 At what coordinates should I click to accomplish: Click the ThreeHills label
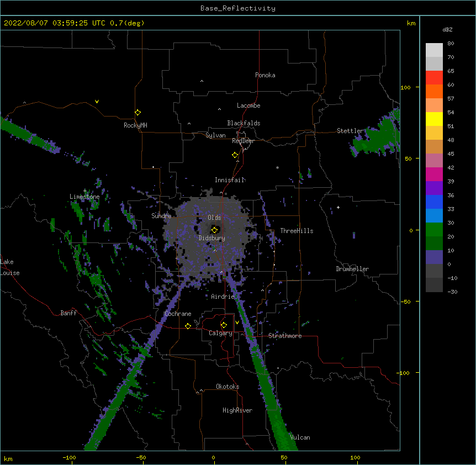[x=297, y=231]
